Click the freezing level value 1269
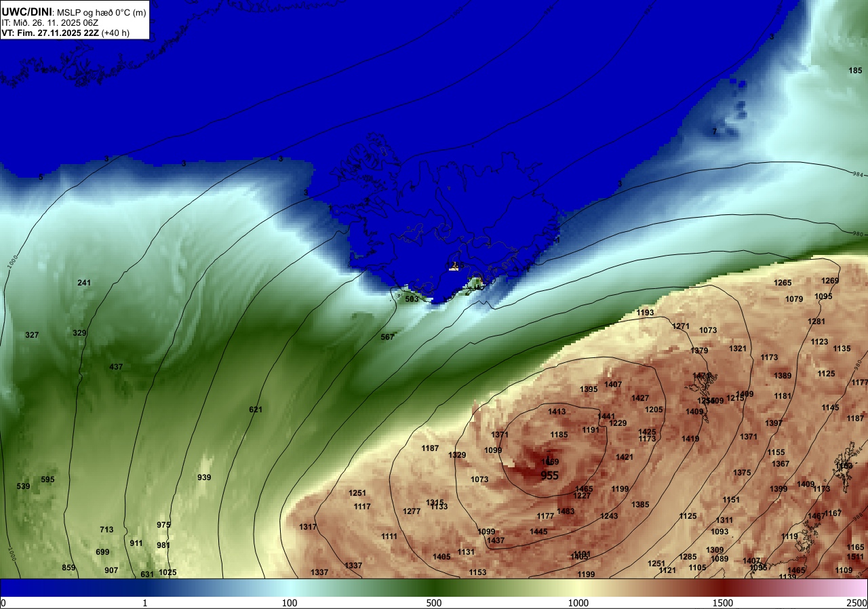 click(x=830, y=281)
